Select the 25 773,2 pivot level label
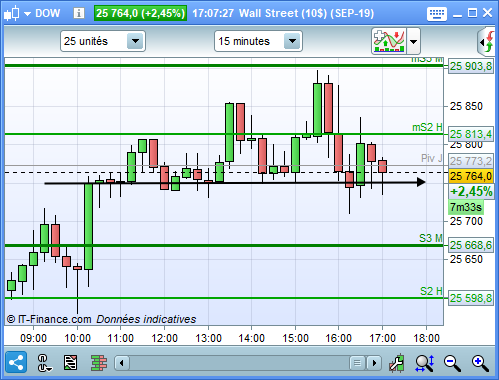 [x=471, y=161]
